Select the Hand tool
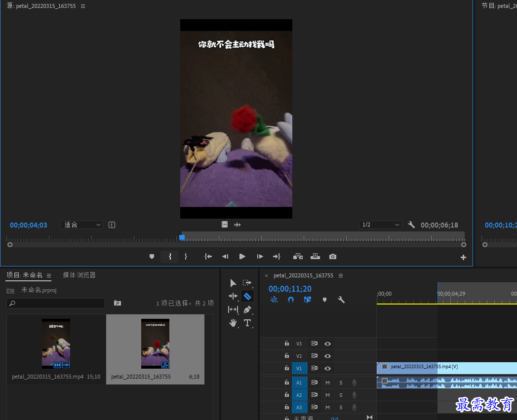The image size is (517, 420). (x=233, y=323)
